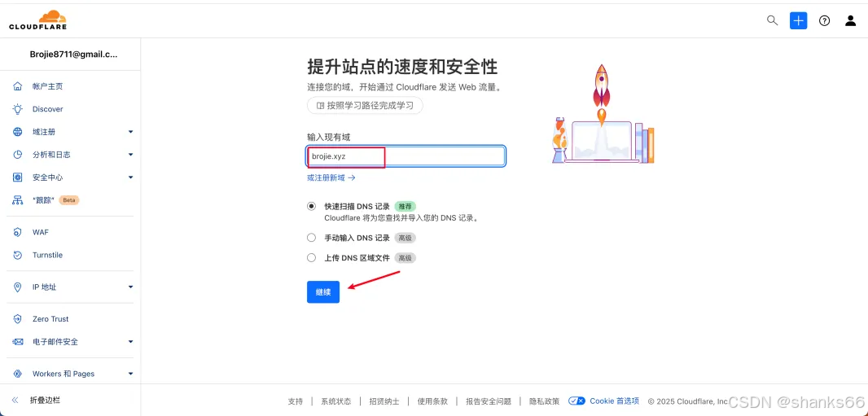868x416 pixels.
Task: Click the location pin icon beside IP 地址
Action: [18, 287]
